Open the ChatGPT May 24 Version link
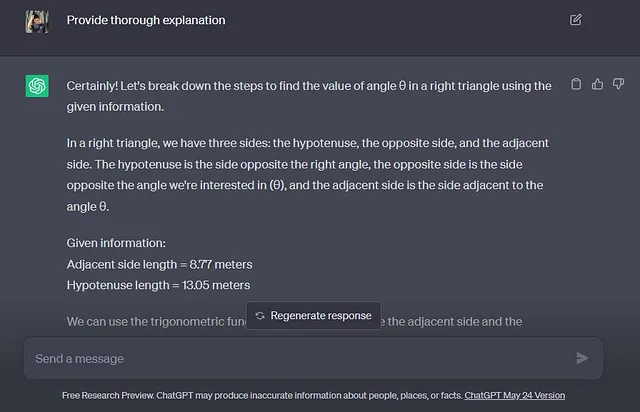Screen dimensions: 640x412 point(515,395)
